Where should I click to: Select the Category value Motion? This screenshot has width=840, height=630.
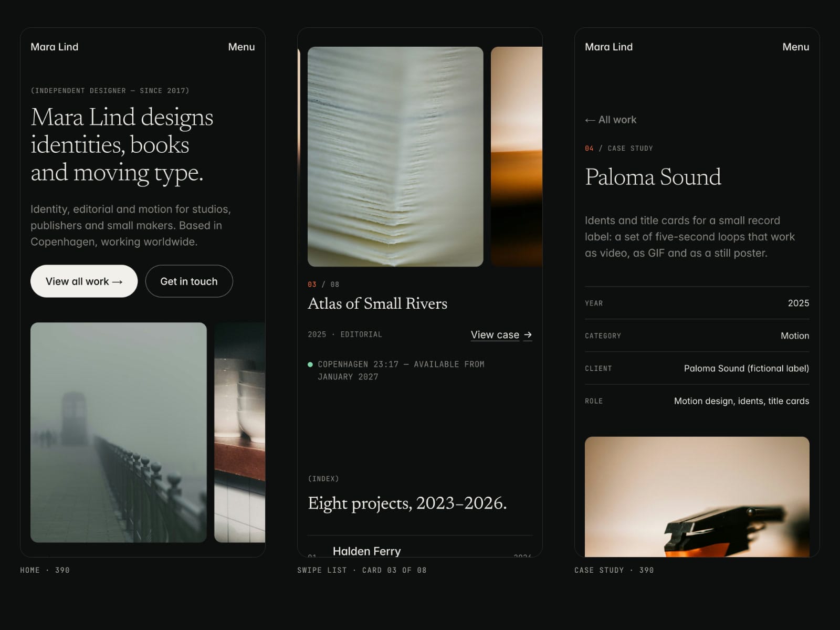pos(795,335)
